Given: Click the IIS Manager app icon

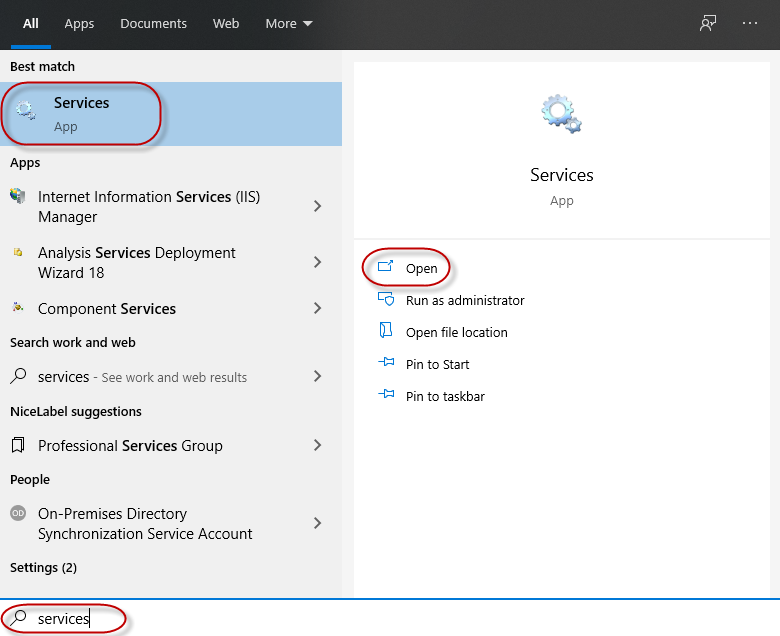Looking at the screenshot, I should click(x=18, y=196).
